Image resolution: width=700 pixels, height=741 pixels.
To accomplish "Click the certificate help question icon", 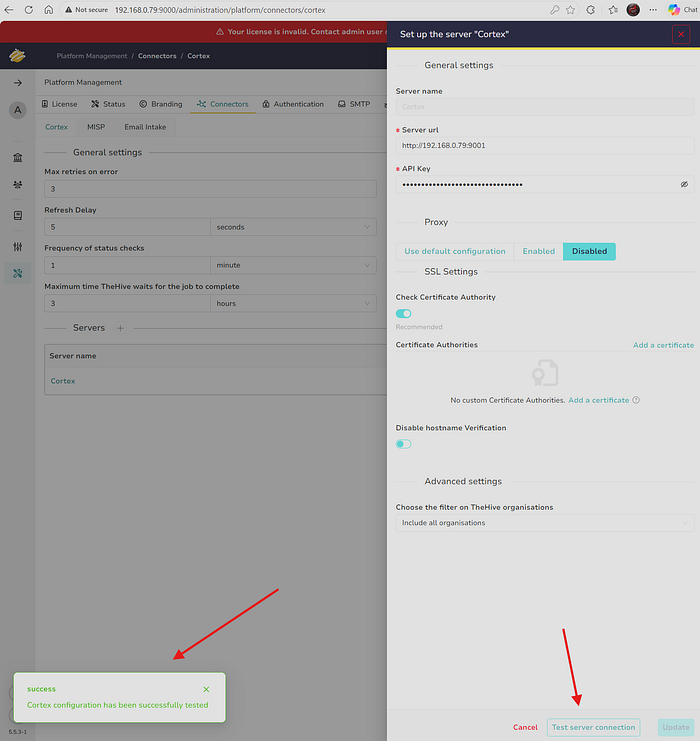I will [x=636, y=400].
